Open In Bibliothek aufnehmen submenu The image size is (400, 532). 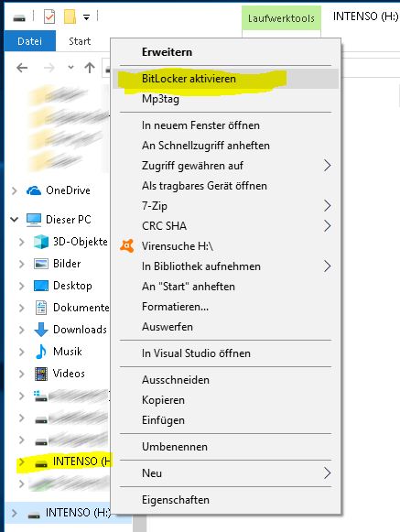(x=225, y=266)
